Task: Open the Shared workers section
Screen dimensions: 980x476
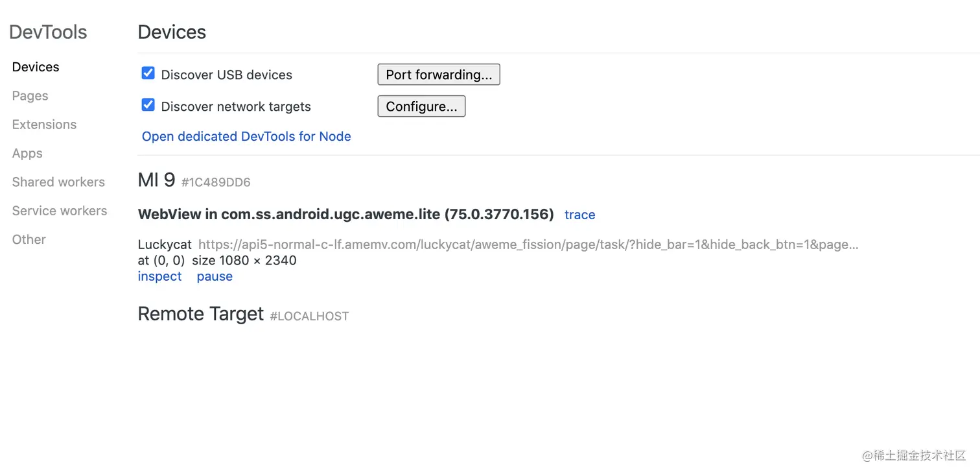Action: click(58, 182)
